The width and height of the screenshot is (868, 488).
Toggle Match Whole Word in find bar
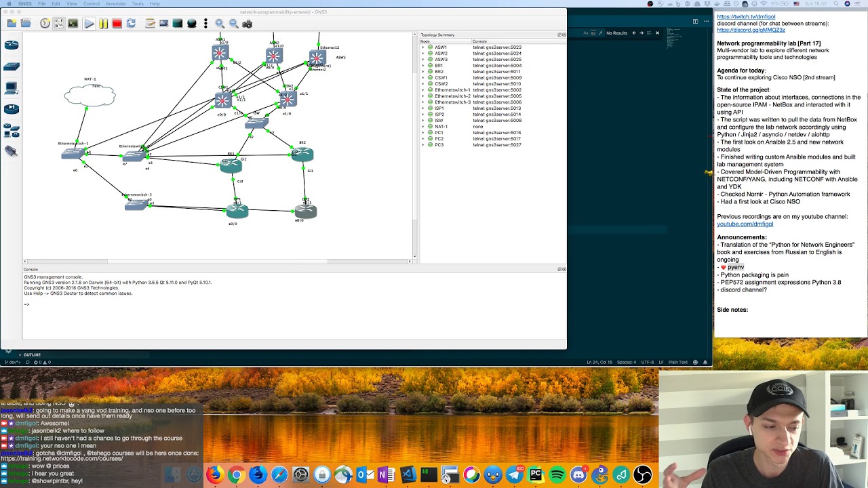click(x=593, y=33)
